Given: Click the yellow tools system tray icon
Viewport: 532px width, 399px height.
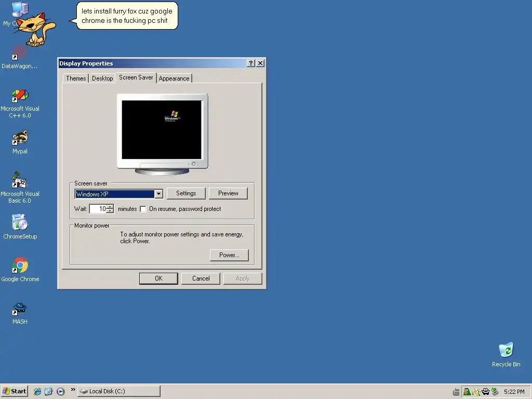Looking at the screenshot, I should [x=476, y=392].
